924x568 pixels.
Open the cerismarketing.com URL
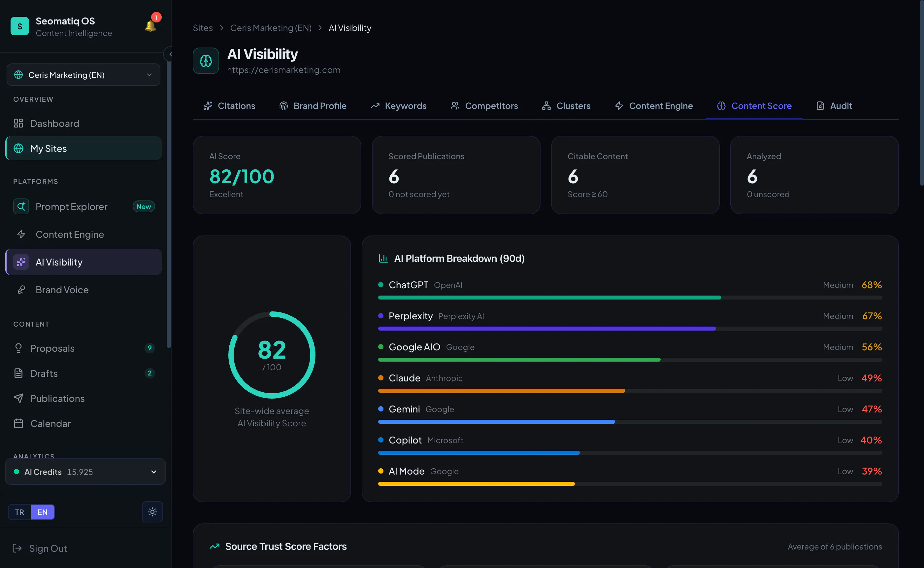click(284, 70)
